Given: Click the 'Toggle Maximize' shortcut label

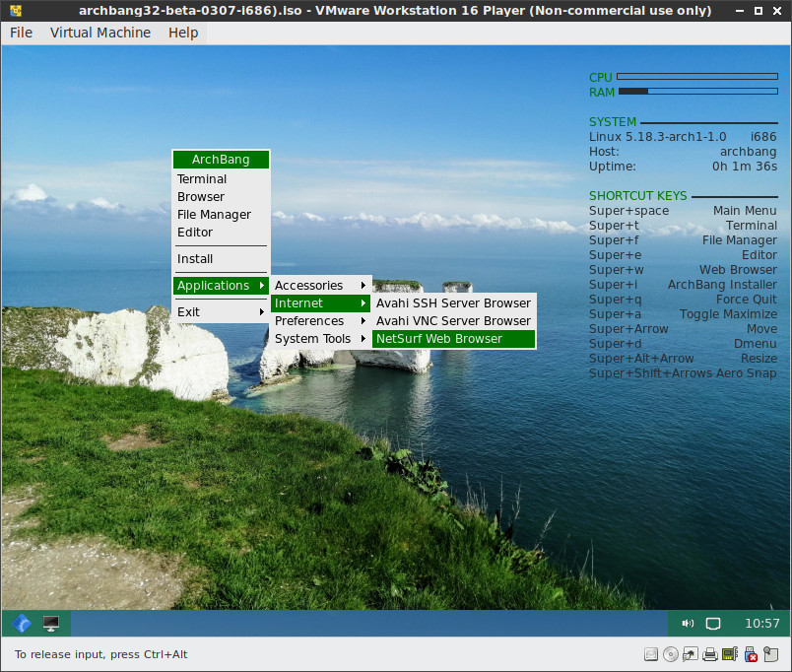Looking at the screenshot, I should click(728, 314).
